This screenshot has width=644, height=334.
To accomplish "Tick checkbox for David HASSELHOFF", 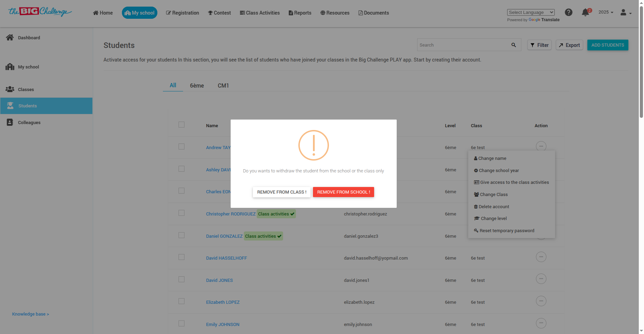I will tap(181, 257).
